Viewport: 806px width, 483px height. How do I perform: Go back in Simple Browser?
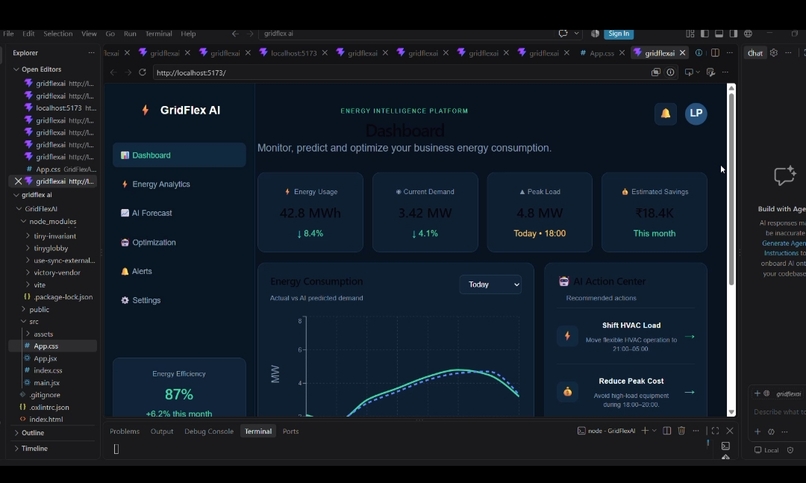114,72
